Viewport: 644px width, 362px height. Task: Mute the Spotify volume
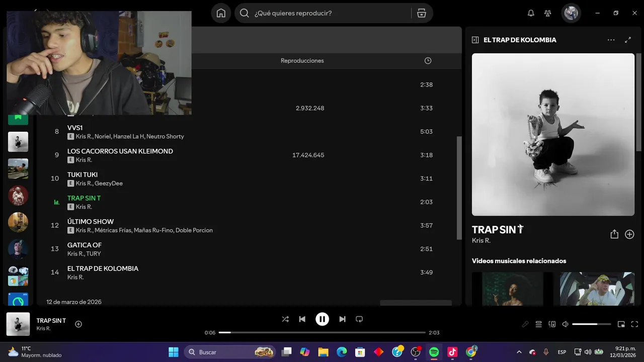point(565,324)
